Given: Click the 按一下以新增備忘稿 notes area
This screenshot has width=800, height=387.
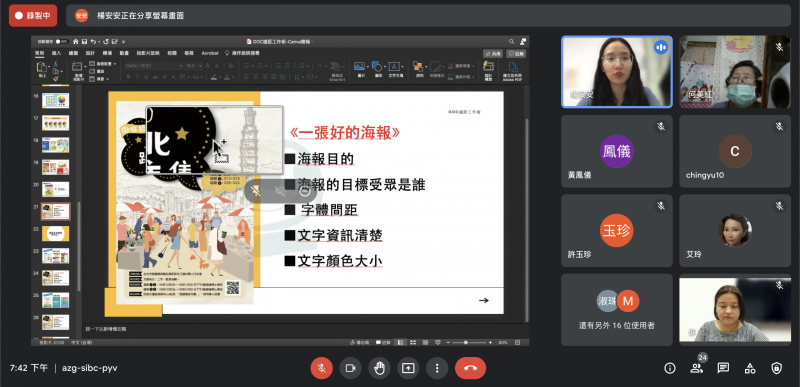Looking at the screenshot, I should pos(305,329).
